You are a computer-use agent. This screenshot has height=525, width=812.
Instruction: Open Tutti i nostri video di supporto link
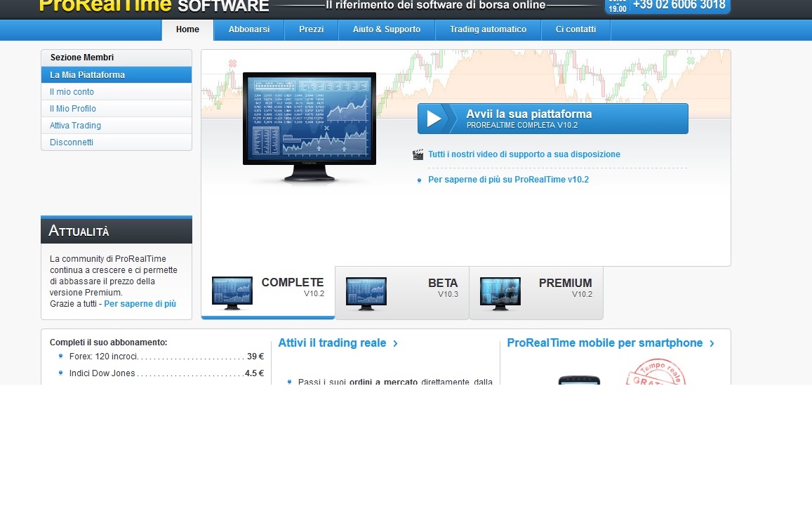(x=524, y=154)
